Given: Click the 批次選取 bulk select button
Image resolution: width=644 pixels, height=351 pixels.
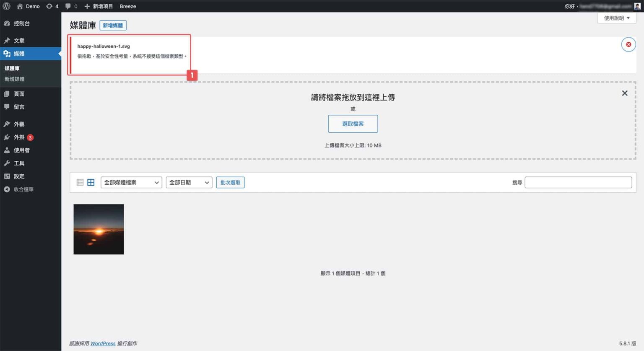Looking at the screenshot, I should tap(230, 182).
